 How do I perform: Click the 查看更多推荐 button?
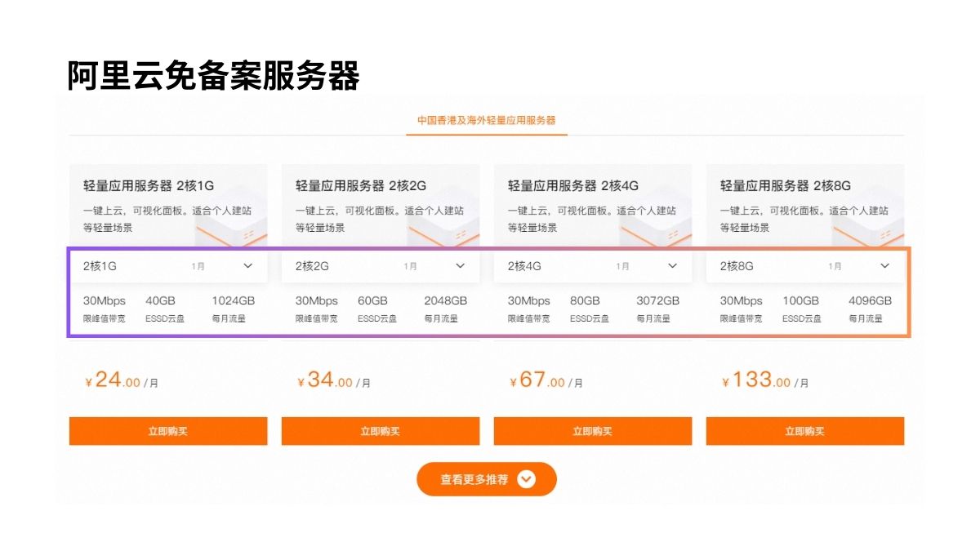click(474, 479)
